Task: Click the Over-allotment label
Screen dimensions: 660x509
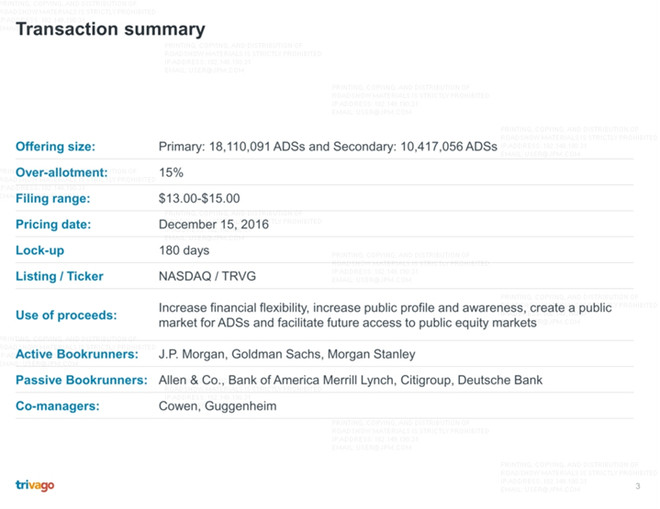Action: pyautogui.click(x=61, y=172)
